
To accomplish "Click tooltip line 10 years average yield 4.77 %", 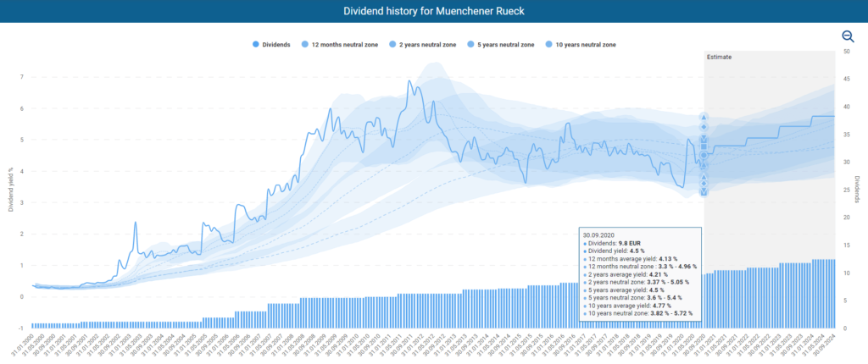I will coord(626,306).
